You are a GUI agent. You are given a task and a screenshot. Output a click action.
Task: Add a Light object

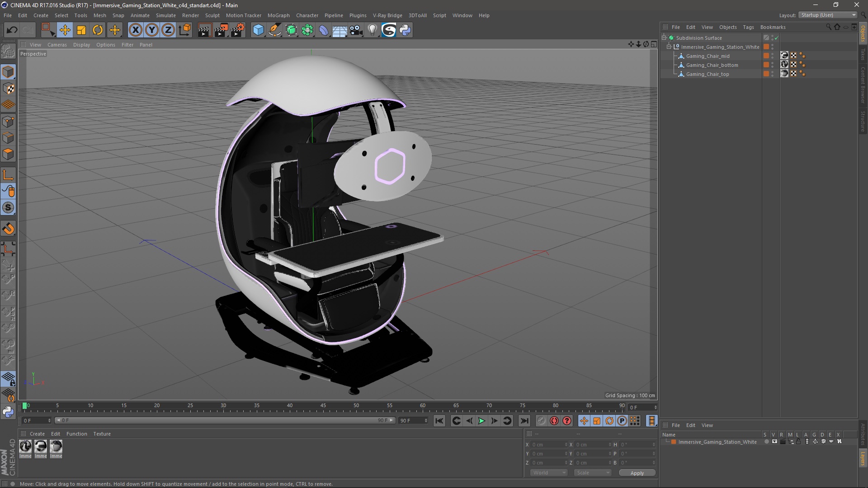tap(372, 30)
